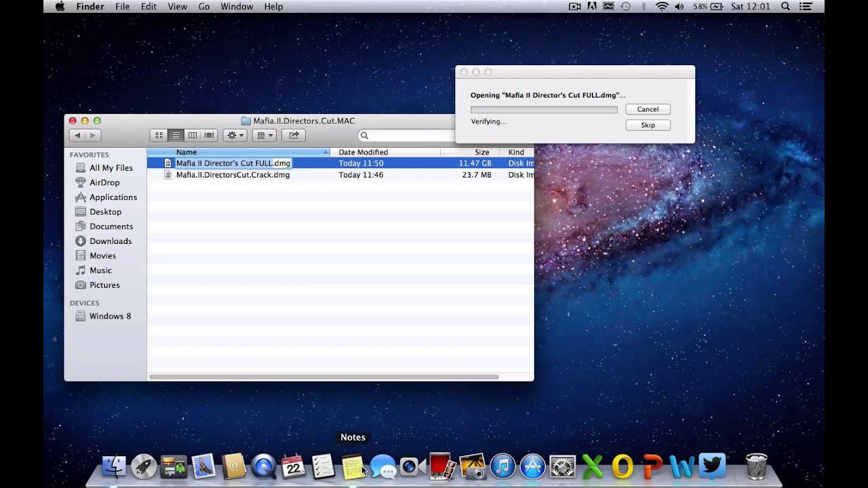Sort files by Size column header
Viewport: 868px width, 488px height.
470,152
